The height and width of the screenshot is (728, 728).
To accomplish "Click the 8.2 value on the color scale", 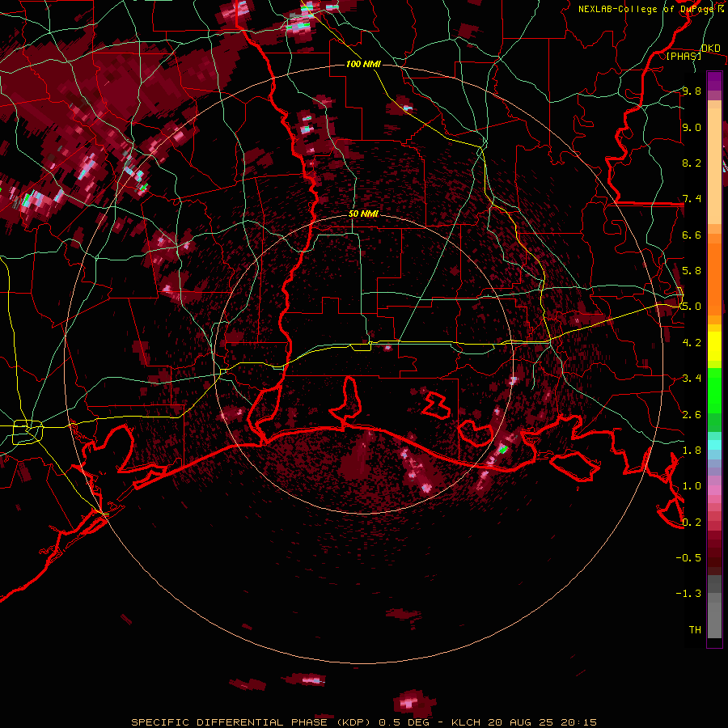I will (692, 163).
